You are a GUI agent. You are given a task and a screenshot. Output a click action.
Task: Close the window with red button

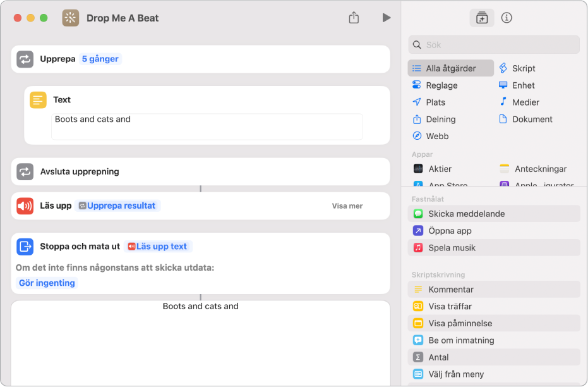tap(17, 18)
